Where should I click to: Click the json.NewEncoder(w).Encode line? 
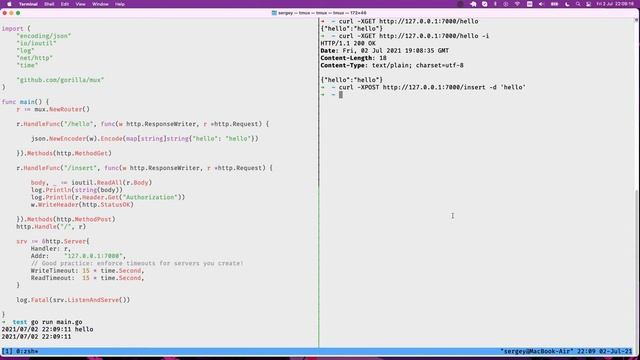coord(145,138)
